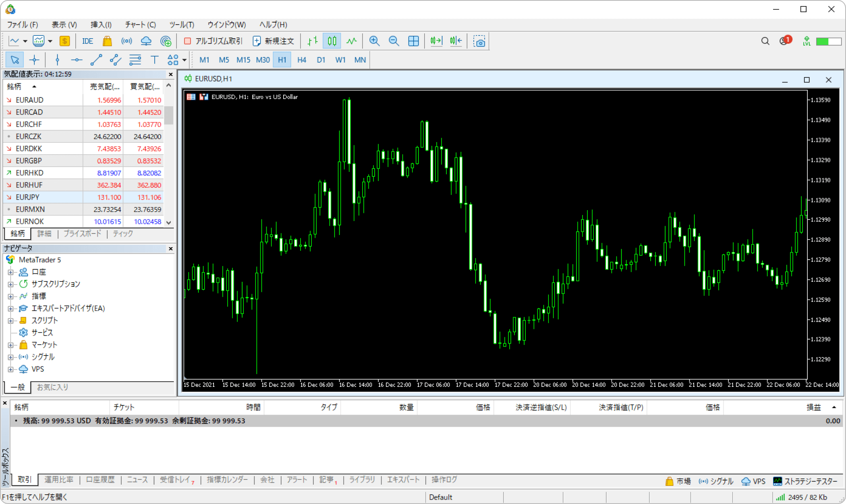Switch Navigator to お気に入り tab
The width and height of the screenshot is (846, 504).
53,387
